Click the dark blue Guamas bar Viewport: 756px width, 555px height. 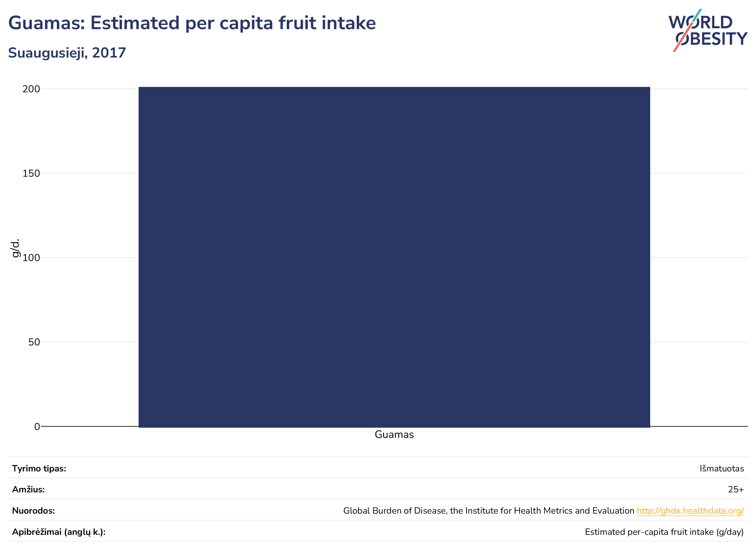(394, 257)
